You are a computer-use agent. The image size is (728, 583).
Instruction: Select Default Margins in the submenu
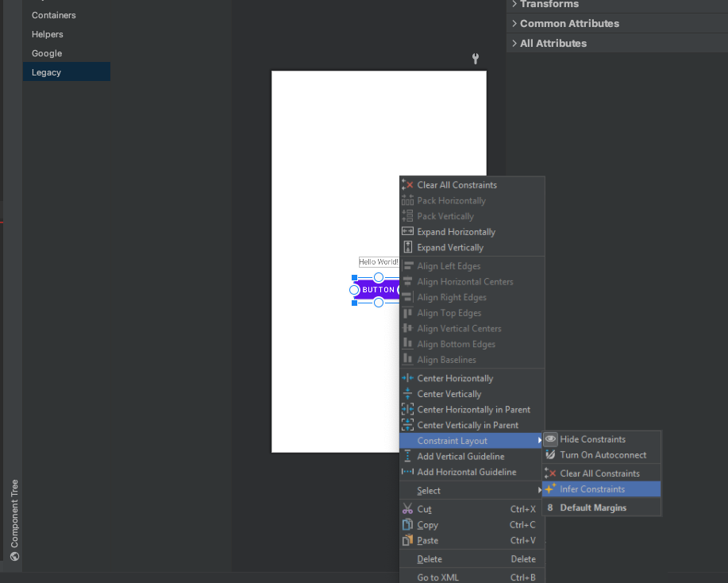pyautogui.click(x=601, y=508)
